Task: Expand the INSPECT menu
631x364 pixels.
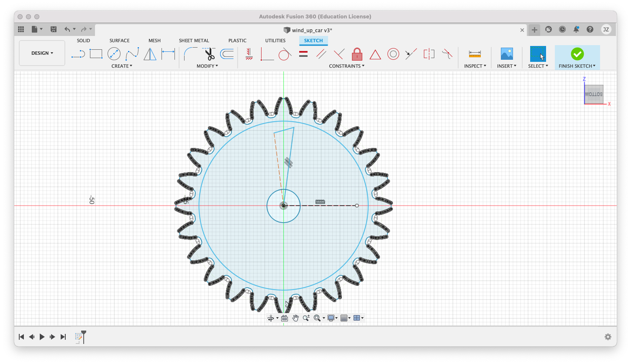Action: [475, 66]
